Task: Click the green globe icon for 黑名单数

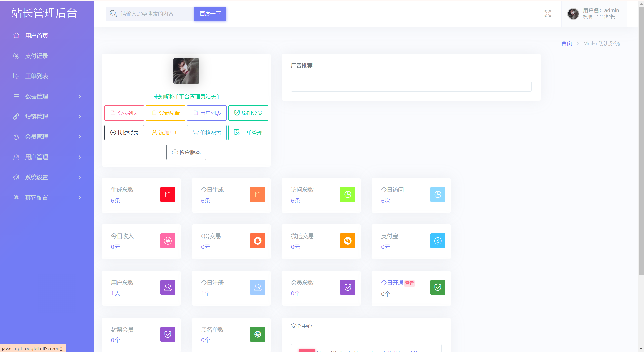Action: 257,334
